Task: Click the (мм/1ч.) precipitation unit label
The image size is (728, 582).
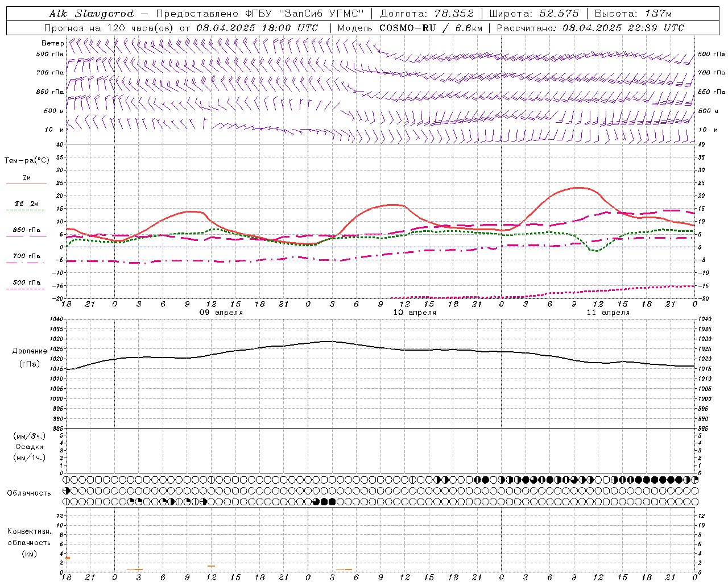Action: tap(30, 458)
